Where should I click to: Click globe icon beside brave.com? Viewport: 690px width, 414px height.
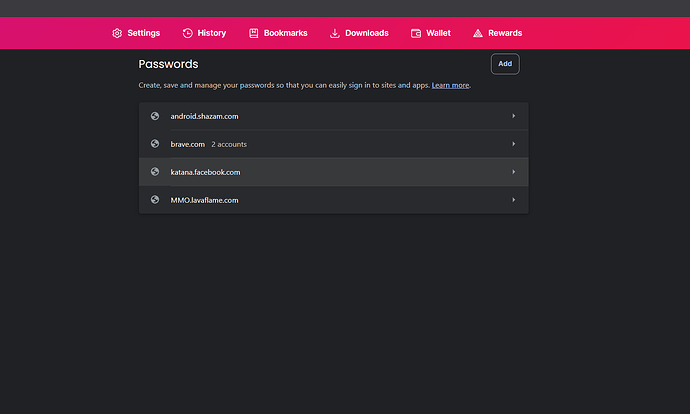(x=155, y=144)
